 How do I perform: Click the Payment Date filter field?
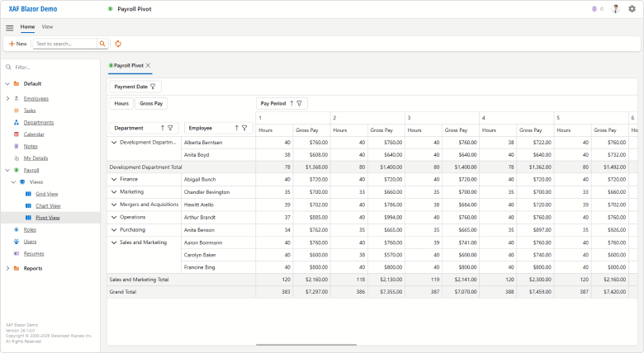(135, 87)
